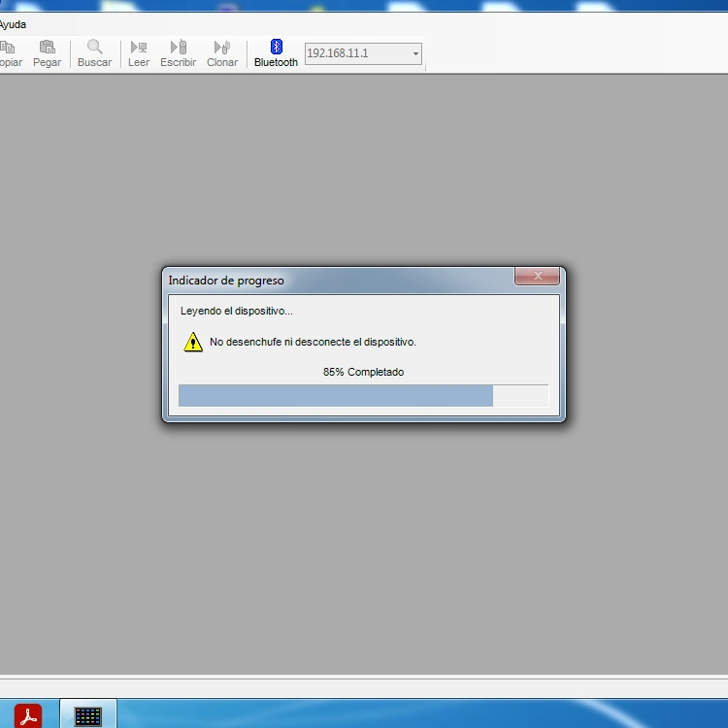Expand the 192.168.11.1 address dropdown arrow
Screen dimensions: 728x728
(x=415, y=53)
